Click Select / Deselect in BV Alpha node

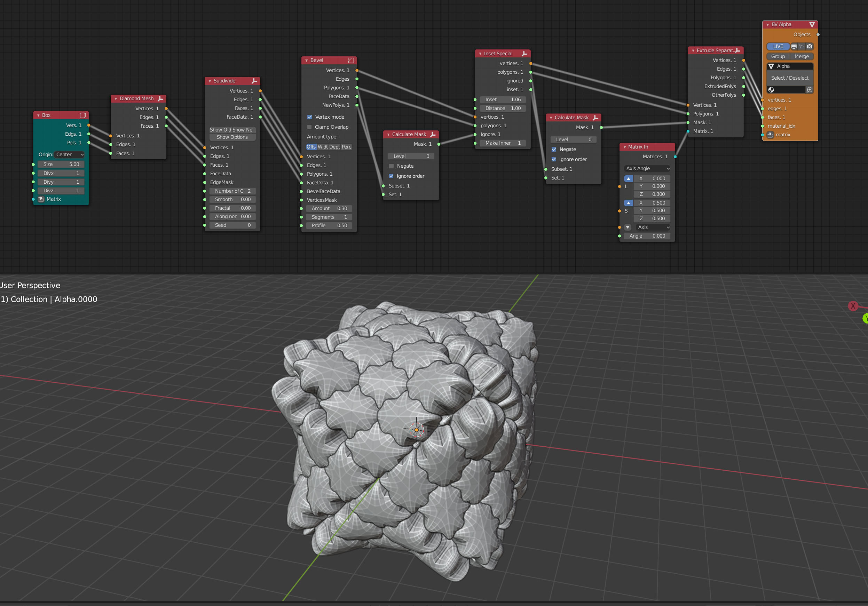(x=790, y=78)
